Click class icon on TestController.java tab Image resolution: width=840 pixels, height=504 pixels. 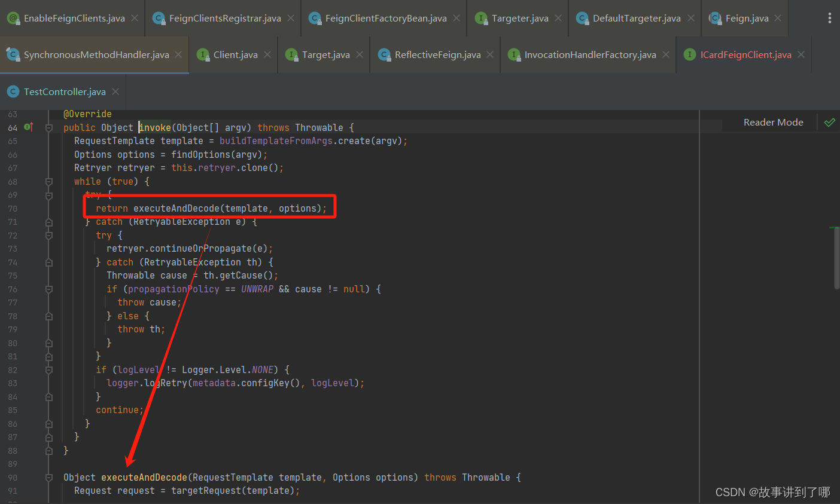coord(13,92)
